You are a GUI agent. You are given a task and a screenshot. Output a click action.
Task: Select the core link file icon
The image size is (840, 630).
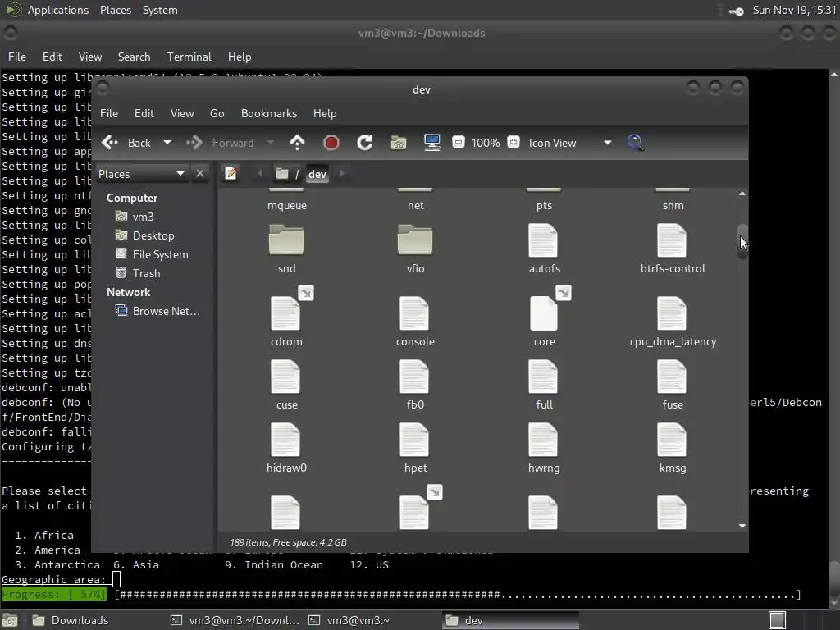(x=543, y=313)
